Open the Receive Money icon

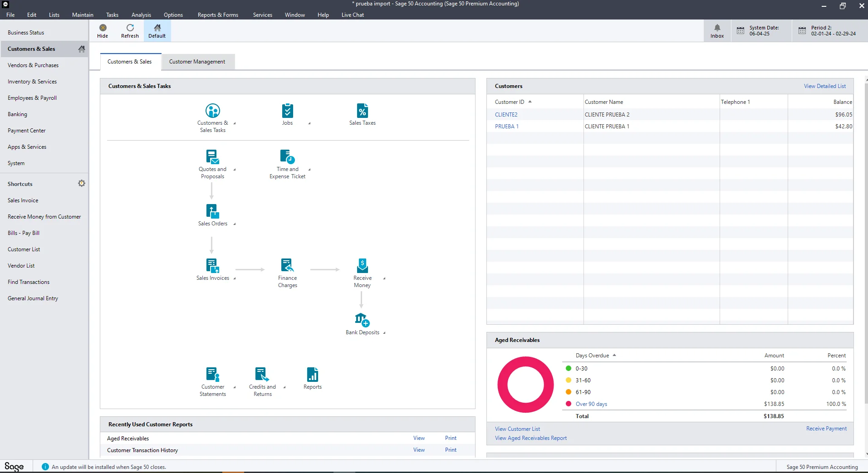pos(362,266)
